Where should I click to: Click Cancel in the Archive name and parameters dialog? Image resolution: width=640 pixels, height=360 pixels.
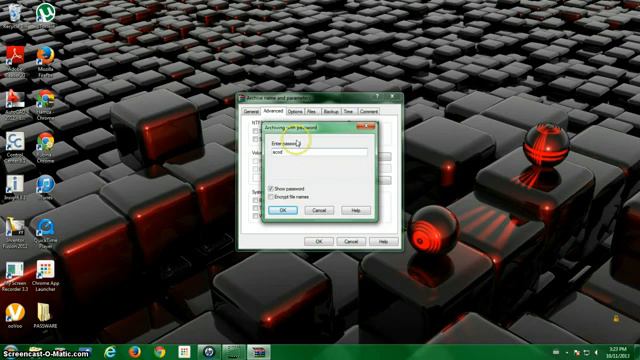[x=351, y=242]
